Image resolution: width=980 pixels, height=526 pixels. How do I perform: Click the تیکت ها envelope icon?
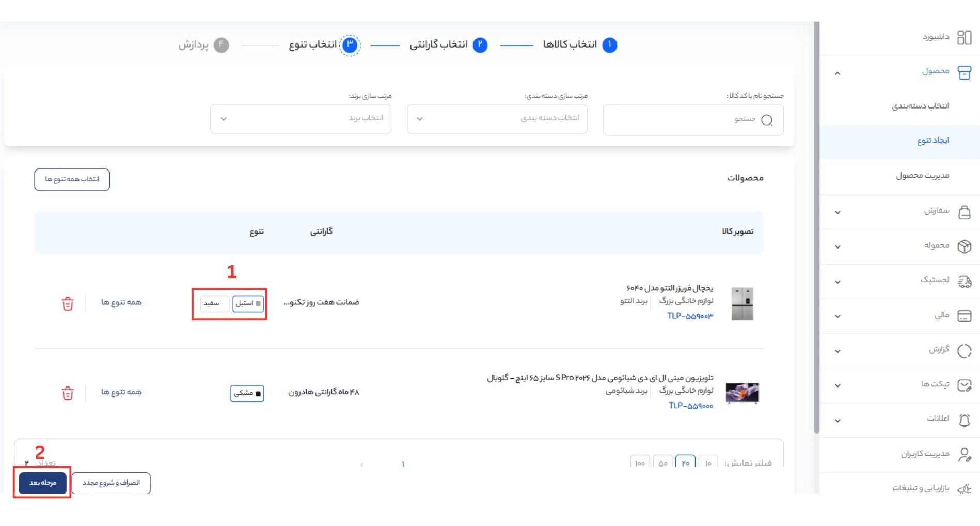pos(964,385)
